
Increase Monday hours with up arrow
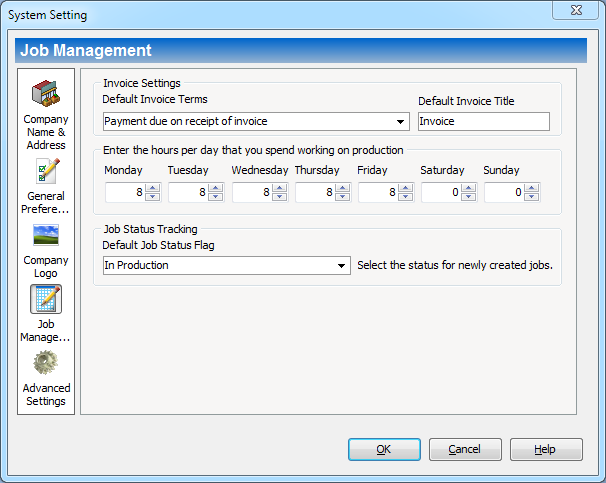click(x=152, y=188)
